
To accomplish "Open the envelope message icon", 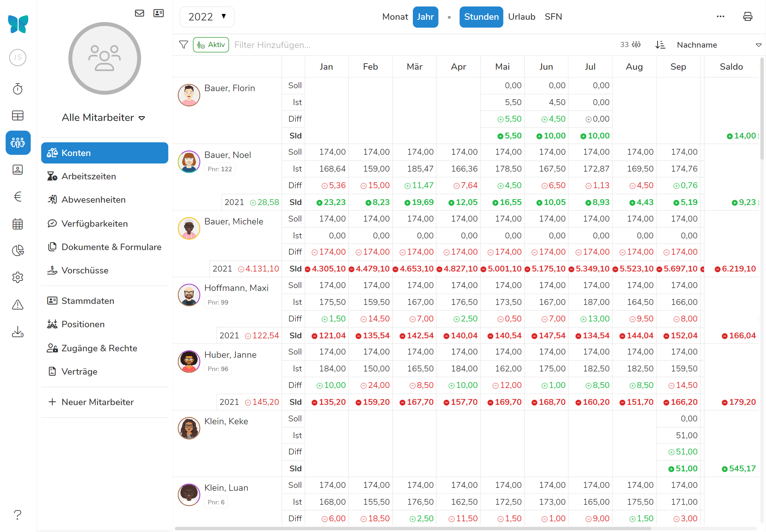I will 139,13.
